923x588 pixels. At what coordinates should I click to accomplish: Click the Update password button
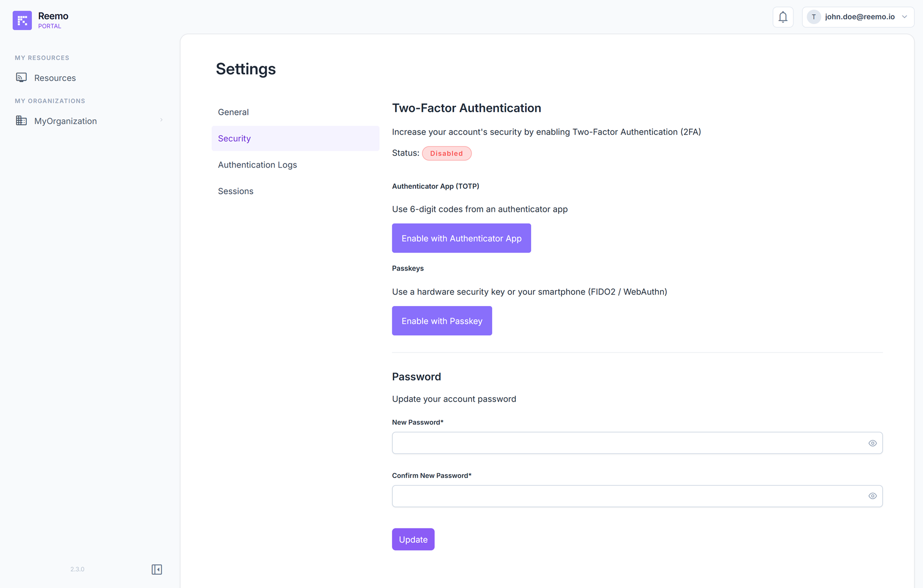[x=413, y=539]
